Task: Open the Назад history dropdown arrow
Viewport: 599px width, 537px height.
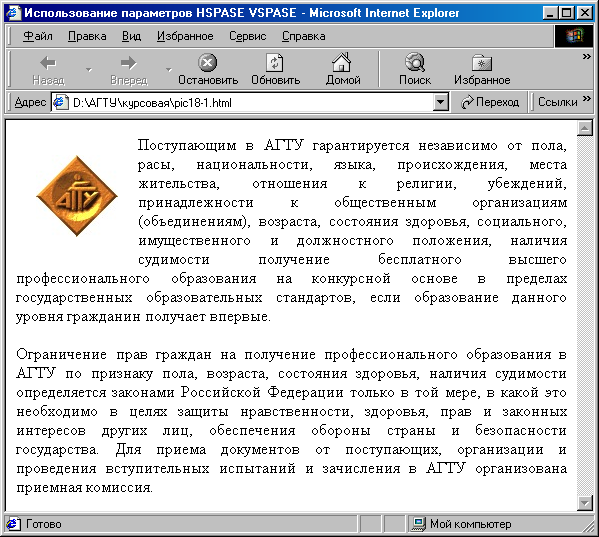Action: [x=89, y=70]
